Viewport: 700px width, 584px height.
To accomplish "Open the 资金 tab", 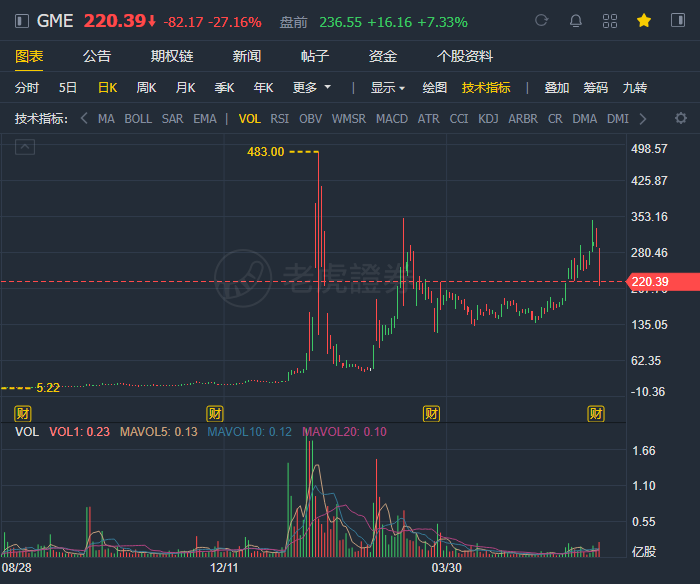I will click(383, 56).
